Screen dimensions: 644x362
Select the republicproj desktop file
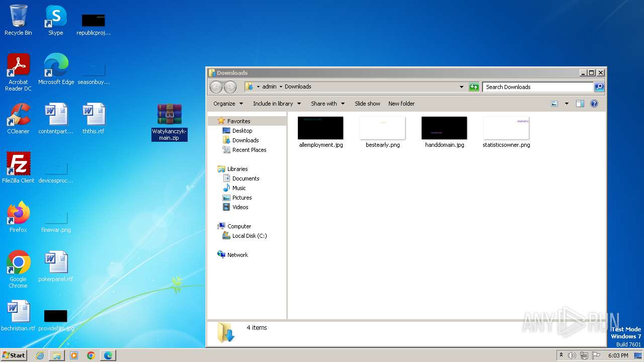click(x=93, y=24)
